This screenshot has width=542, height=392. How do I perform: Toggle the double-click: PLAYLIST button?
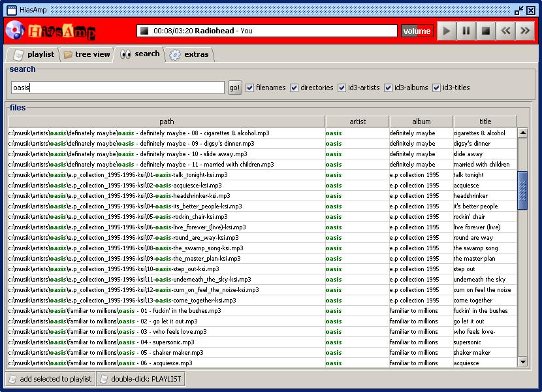[140, 379]
